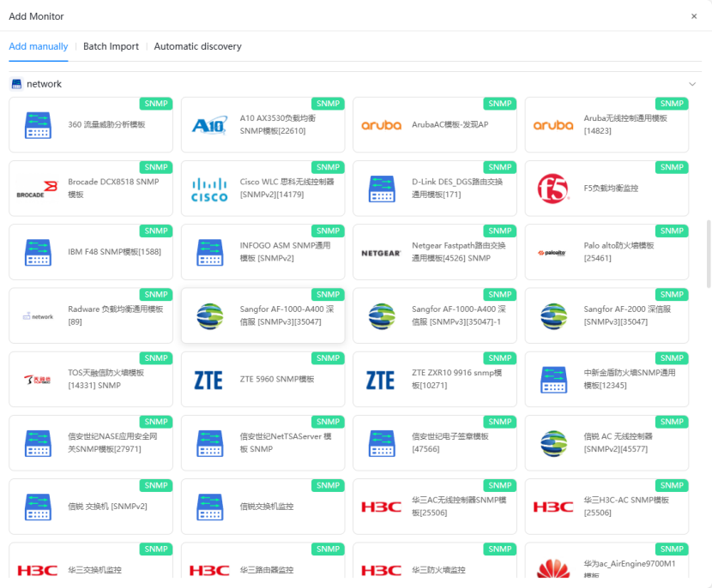Switch to the Batch Import tab
This screenshot has width=712, height=588.
(111, 46)
